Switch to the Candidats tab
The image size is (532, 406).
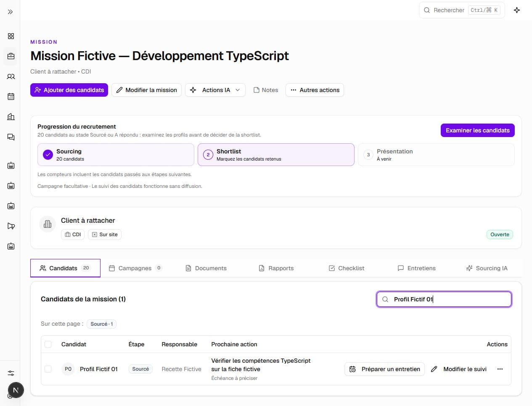click(x=65, y=268)
